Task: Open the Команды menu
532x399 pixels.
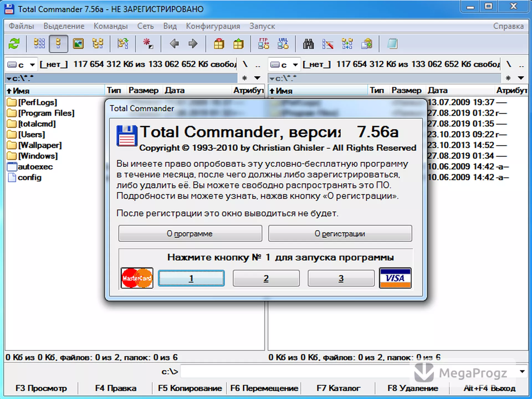Action: click(111, 26)
